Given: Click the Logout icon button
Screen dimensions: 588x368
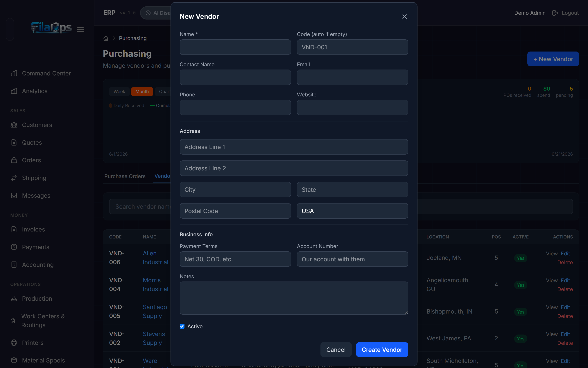Looking at the screenshot, I should [x=555, y=13].
